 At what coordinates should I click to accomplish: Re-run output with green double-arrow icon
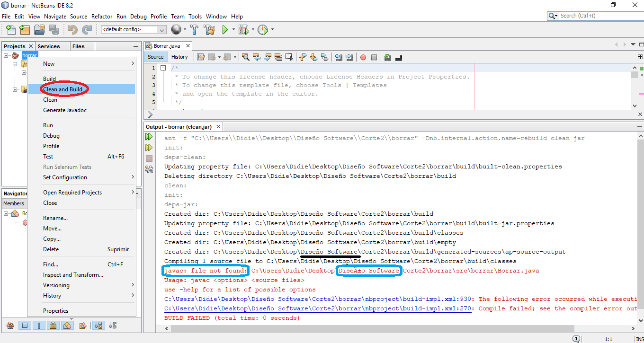tap(149, 137)
